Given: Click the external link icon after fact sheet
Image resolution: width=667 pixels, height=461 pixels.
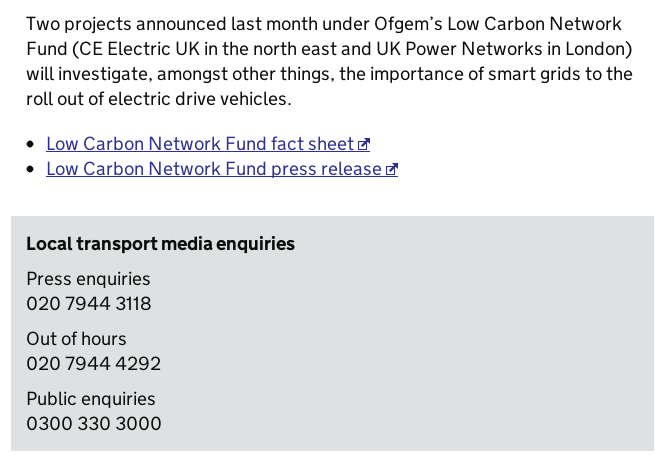Looking at the screenshot, I should pyautogui.click(x=364, y=145).
